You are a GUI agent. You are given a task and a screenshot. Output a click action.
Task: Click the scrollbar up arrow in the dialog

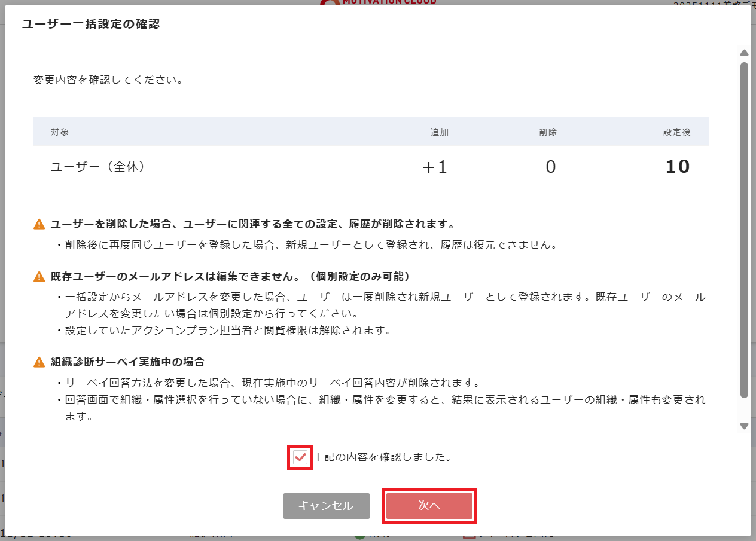745,53
